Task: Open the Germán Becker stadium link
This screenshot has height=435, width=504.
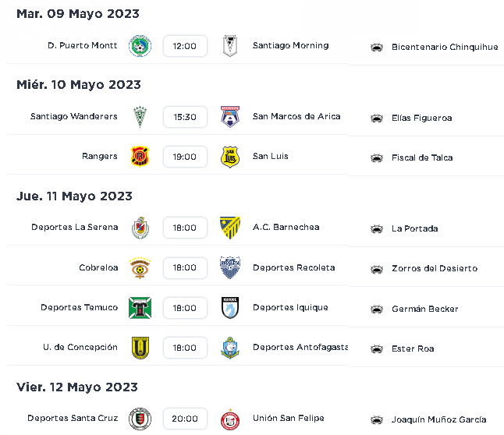Action: tap(424, 309)
